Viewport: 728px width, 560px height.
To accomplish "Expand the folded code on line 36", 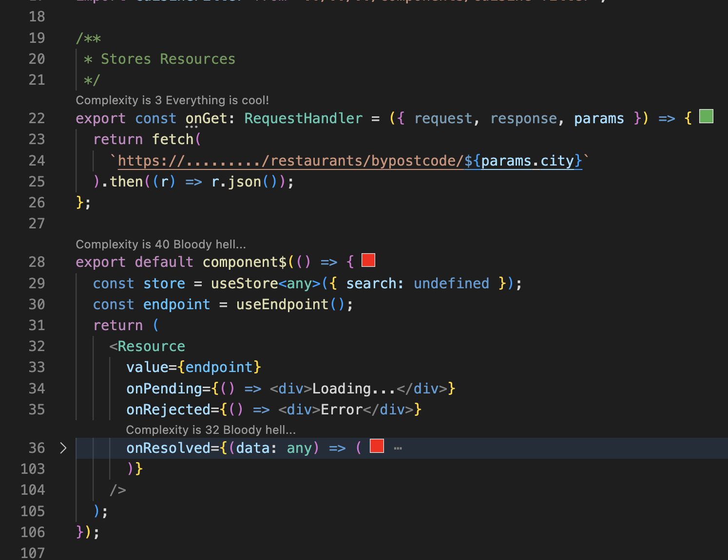I will point(63,448).
